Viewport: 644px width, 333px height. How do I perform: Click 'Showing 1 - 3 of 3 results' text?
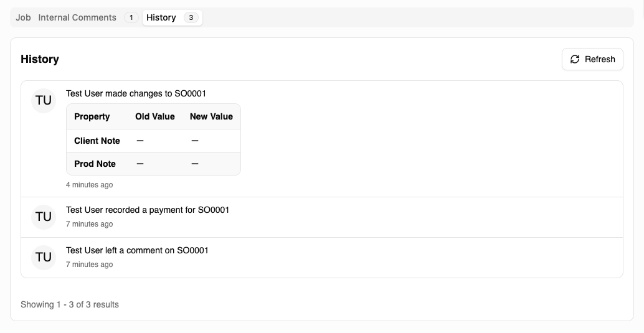[70, 304]
